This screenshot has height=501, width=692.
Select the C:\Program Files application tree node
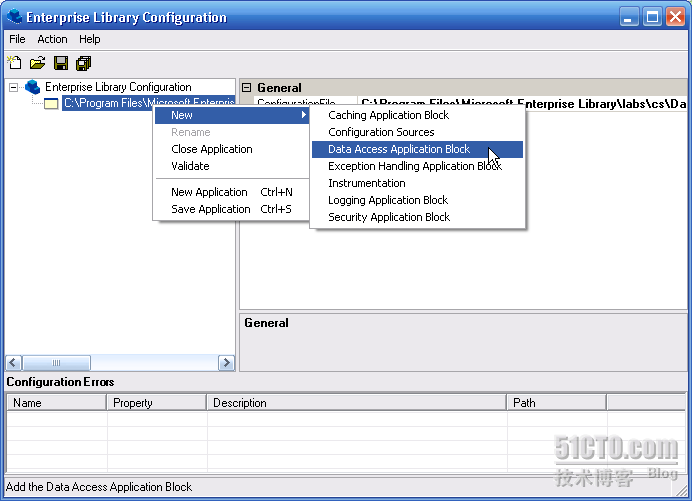pyautogui.click(x=148, y=103)
